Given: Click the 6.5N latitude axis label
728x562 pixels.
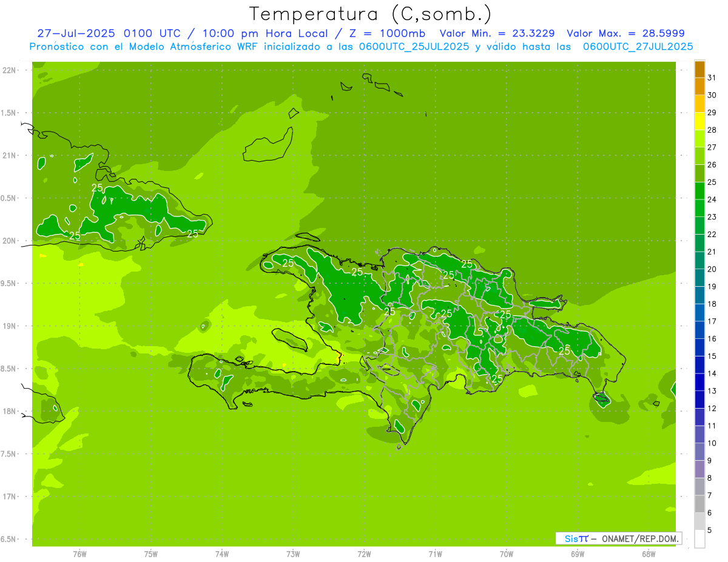Looking at the screenshot, I should 9,539.
